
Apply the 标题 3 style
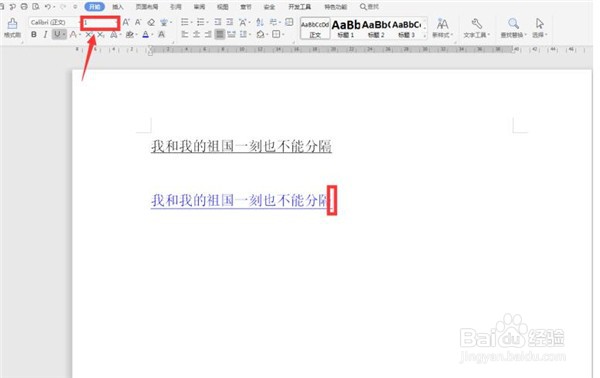[406, 28]
